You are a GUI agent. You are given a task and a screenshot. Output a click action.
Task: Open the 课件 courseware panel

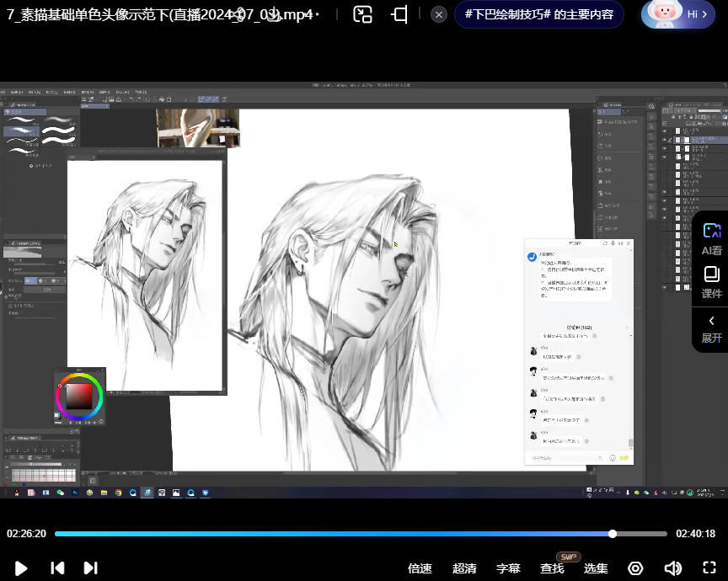point(712,282)
